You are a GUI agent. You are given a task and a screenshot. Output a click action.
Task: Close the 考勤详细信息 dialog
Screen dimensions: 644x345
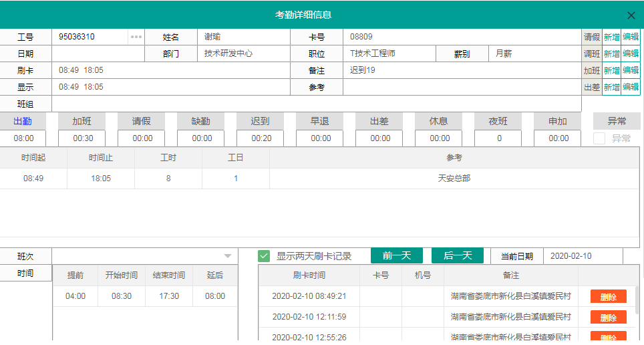(631, 15)
